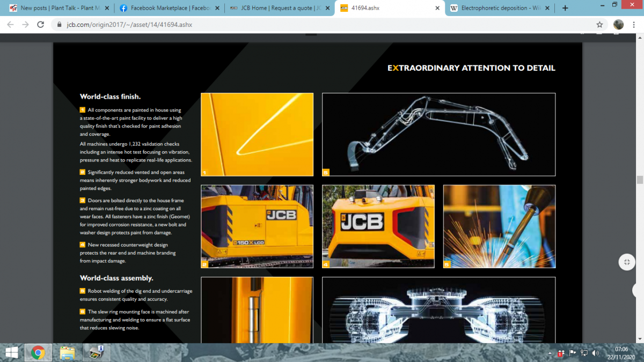The height and width of the screenshot is (362, 644).
Task: Close the JCB Home tab
Action: [x=327, y=9]
